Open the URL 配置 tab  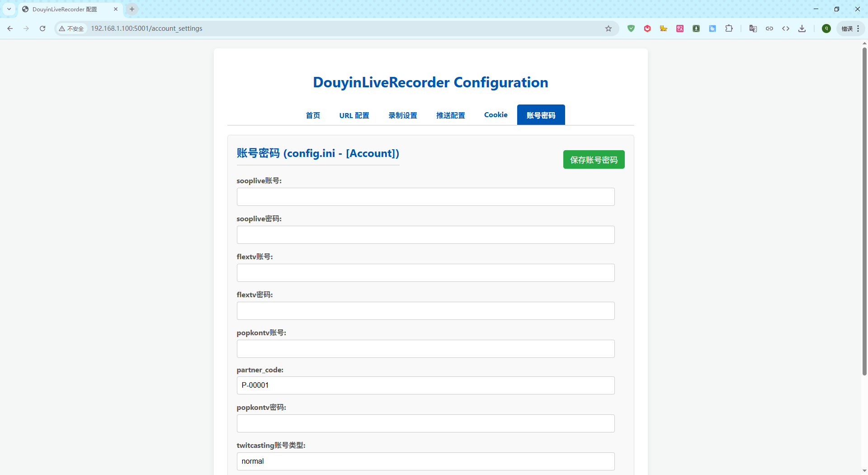click(x=354, y=115)
